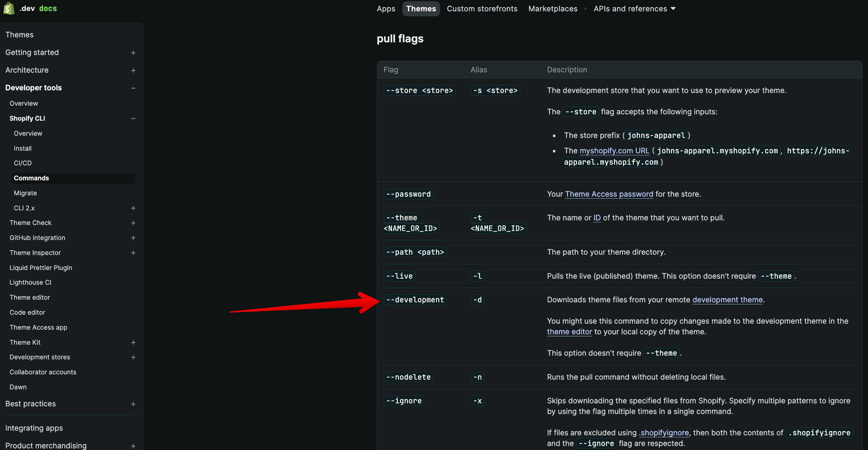Expand the Development stores section
This screenshot has height=450, width=868.
tap(133, 357)
